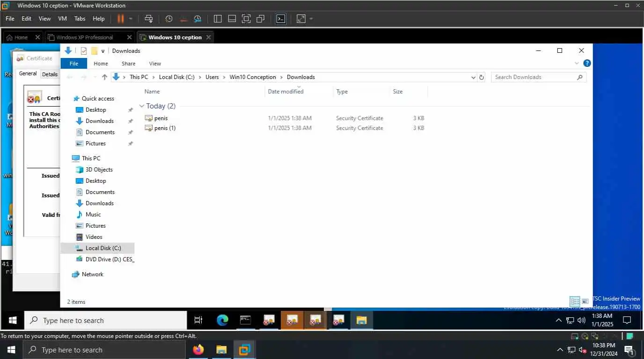
Task: Close the Windows XP Professional tab
Action: [x=130, y=37]
